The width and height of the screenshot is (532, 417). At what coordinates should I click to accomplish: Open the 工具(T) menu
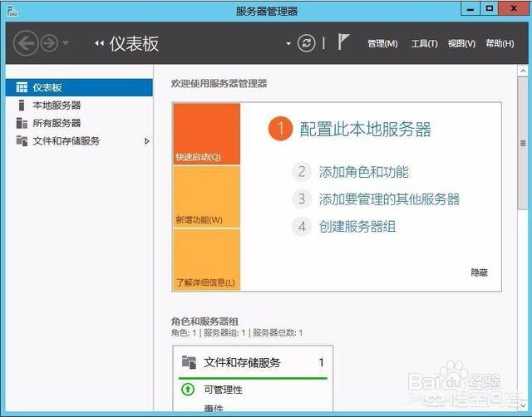coord(424,43)
